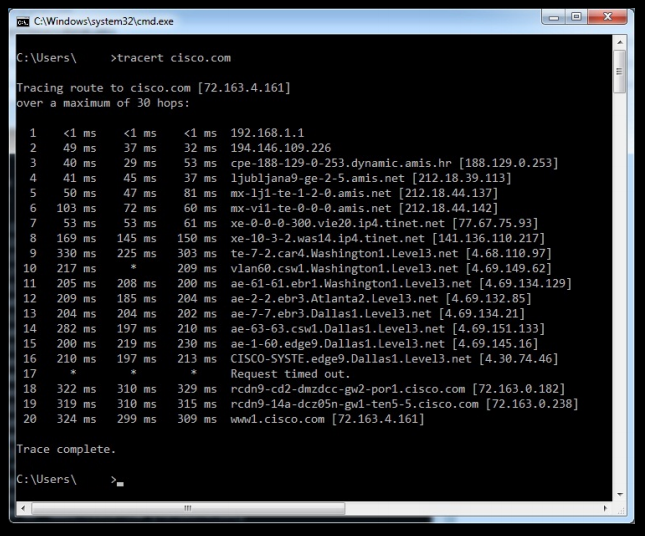The height and width of the screenshot is (536, 645).
Task: Minimize the cmd.exe window
Action: tap(554, 17)
